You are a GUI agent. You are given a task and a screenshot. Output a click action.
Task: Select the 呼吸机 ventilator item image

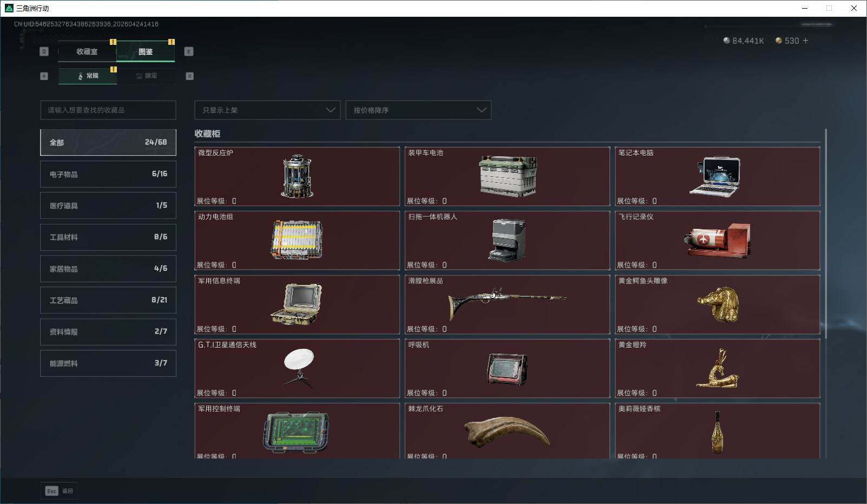click(x=507, y=369)
